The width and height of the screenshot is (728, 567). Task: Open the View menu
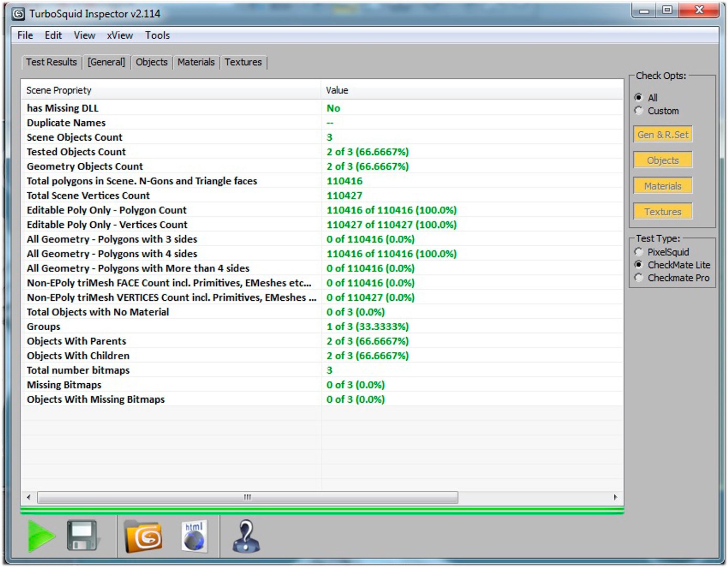coord(85,35)
